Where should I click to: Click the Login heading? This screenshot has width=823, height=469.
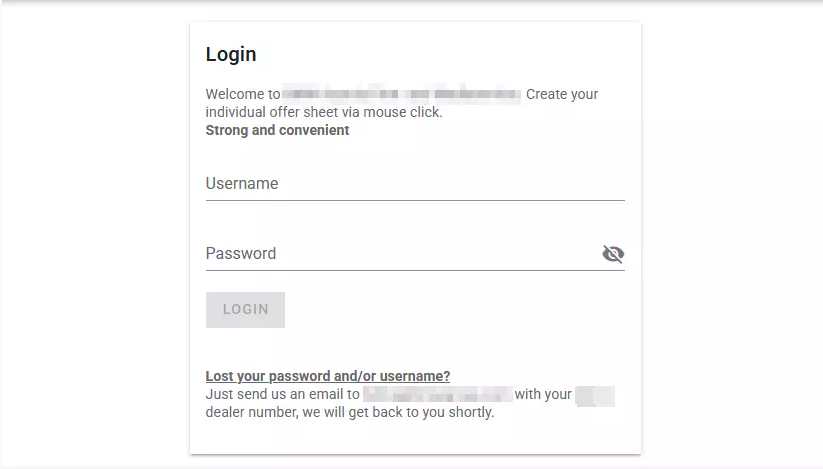(231, 55)
